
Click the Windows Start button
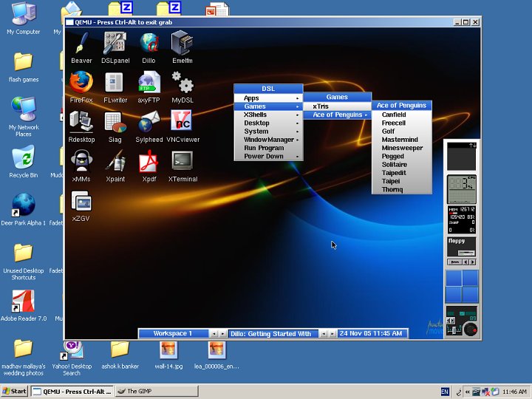tap(15, 392)
